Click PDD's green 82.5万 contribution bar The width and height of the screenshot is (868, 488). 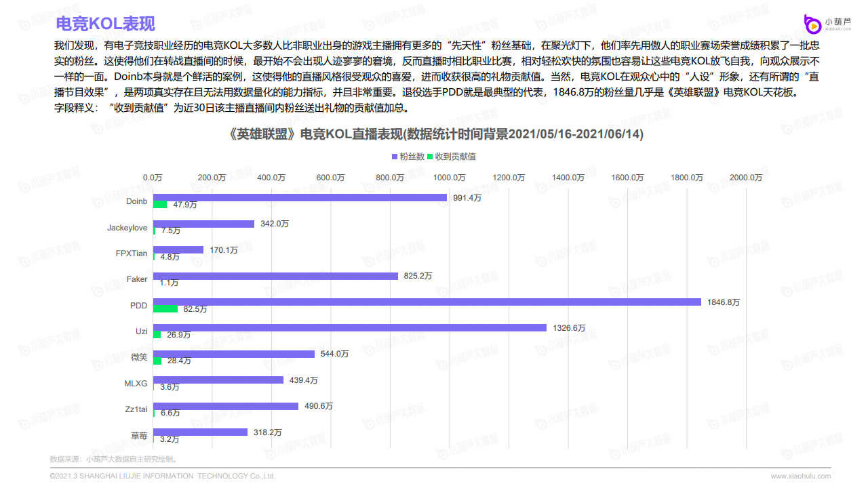[165, 309]
